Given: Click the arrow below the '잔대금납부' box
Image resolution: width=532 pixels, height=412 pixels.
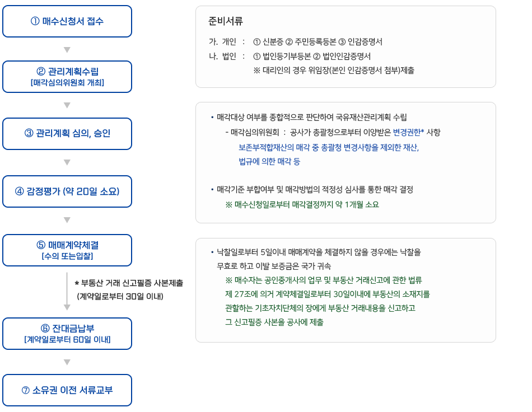Looking at the screenshot, I should pyautogui.click(x=67, y=362).
